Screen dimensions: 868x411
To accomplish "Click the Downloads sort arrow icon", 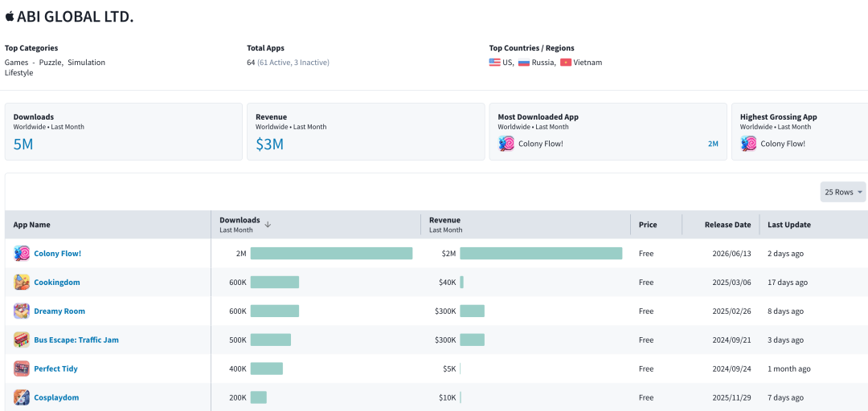I will pyautogui.click(x=268, y=225).
